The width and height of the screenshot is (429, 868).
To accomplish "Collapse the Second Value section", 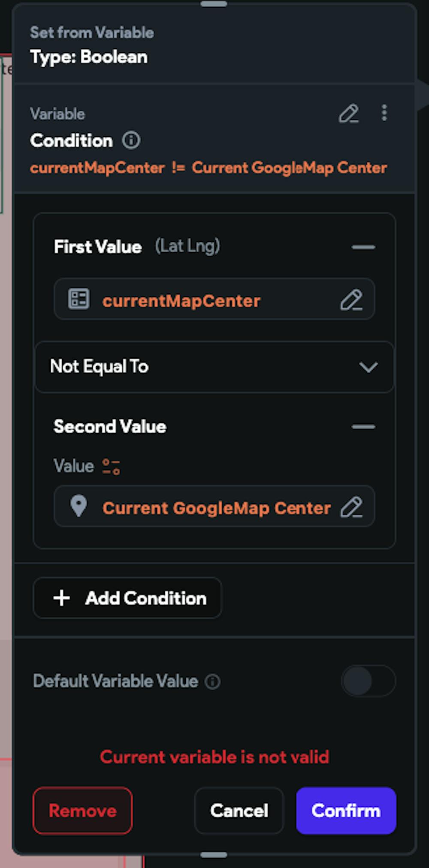I will click(363, 427).
